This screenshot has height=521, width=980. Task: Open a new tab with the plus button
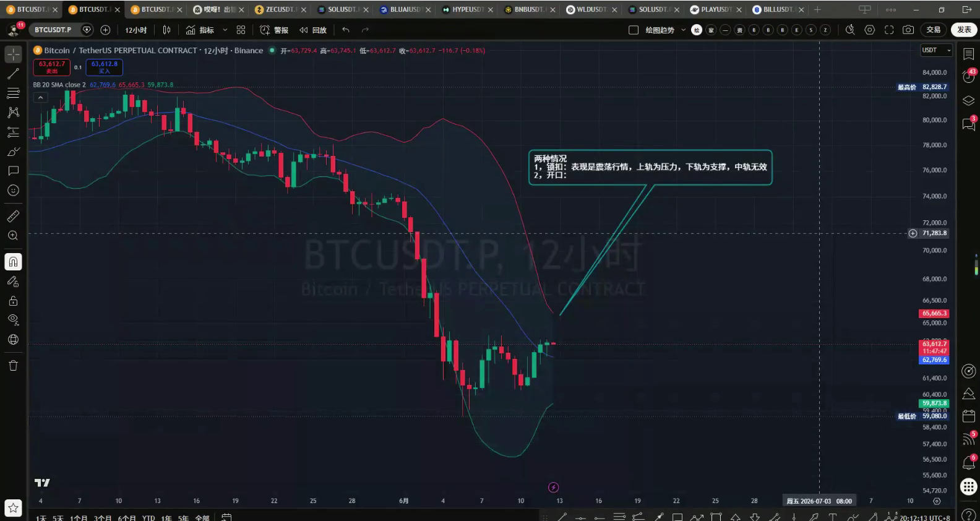coord(817,9)
